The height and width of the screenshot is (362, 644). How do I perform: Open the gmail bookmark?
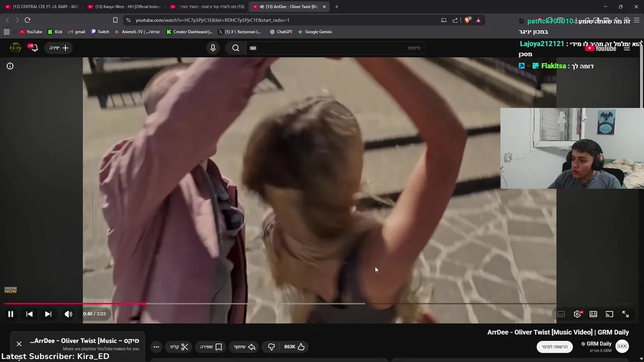(76, 32)
